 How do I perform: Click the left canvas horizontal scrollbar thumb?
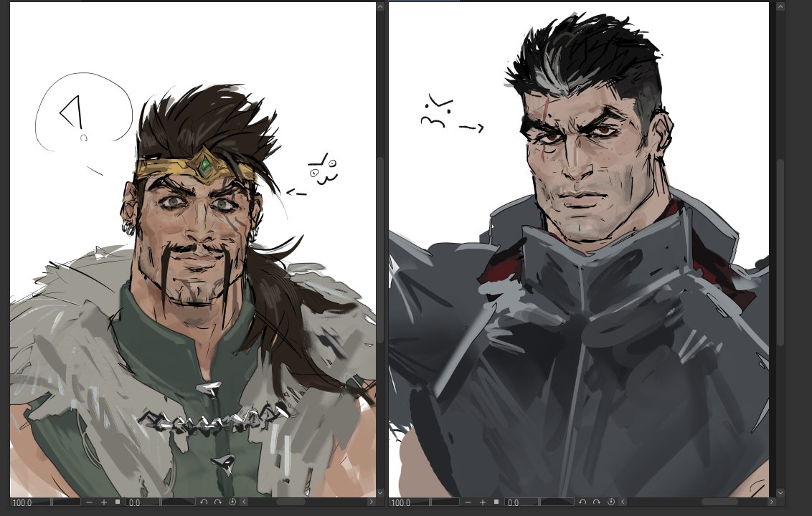click(x=291, y=502)
